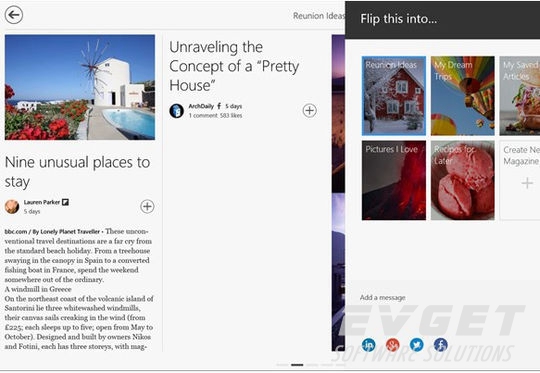This screenshot has height=373, width=540.
Task: Share via the LinkedIn icon
Action: point(368,344)
